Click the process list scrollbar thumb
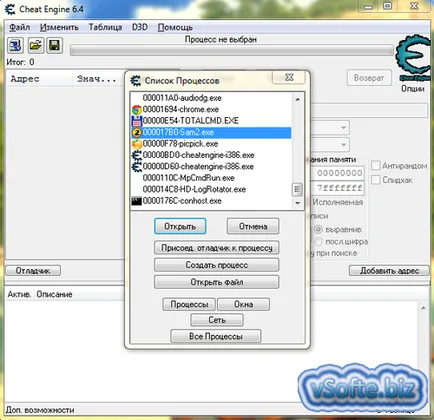Viewport: 434px width, 420px height. (x=297, y=190)
